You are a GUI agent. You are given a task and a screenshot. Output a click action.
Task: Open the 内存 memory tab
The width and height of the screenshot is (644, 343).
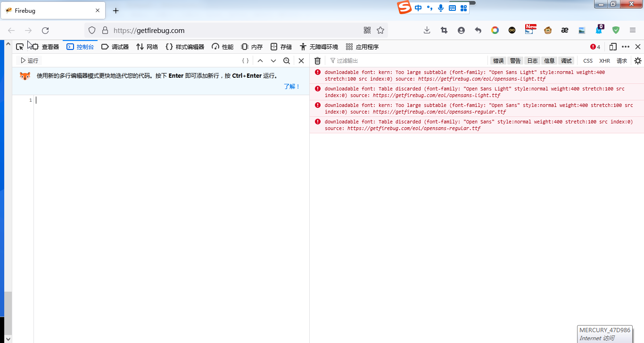(x=252, y=47)
